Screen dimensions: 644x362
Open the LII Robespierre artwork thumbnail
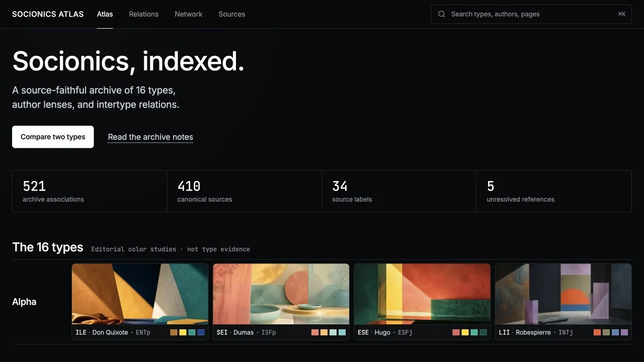[x=563, y=294]
